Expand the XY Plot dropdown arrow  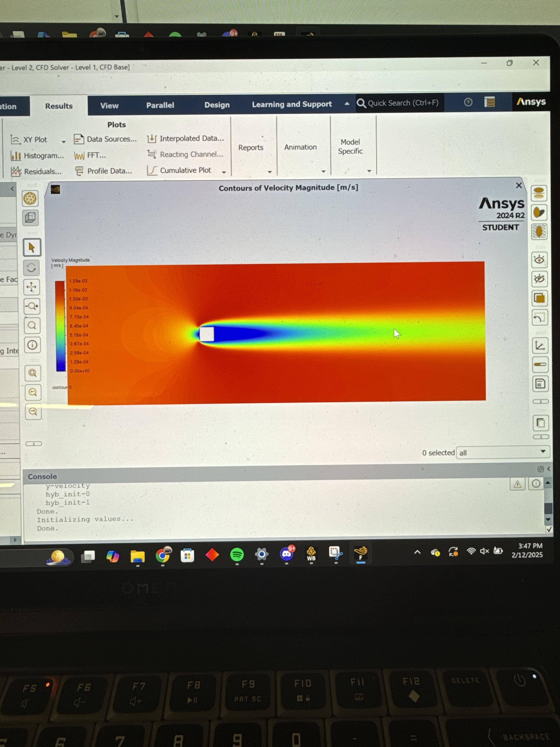tap(64, 142)
